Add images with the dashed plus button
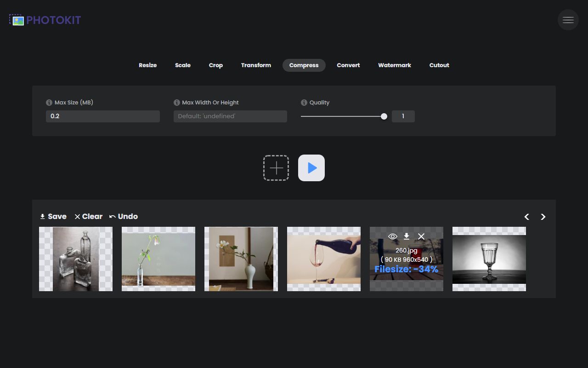Viewport: 588px width, 368px height. tap(276, 168)
